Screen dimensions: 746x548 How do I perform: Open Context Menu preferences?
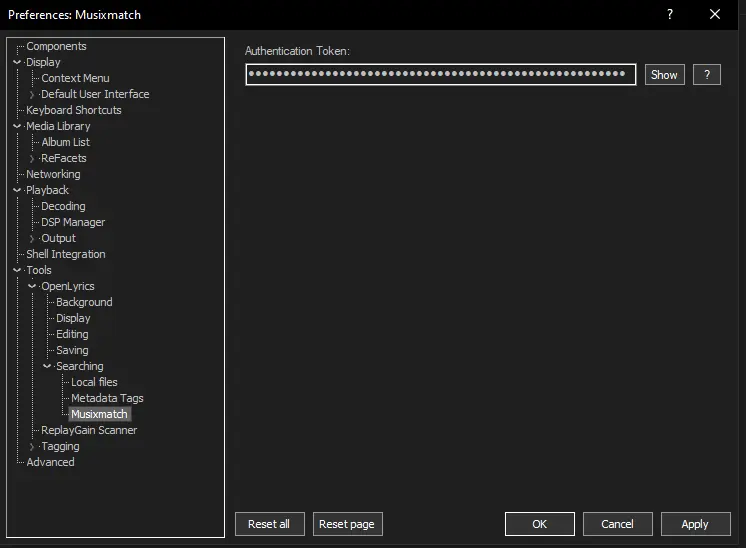coord(75,78)
